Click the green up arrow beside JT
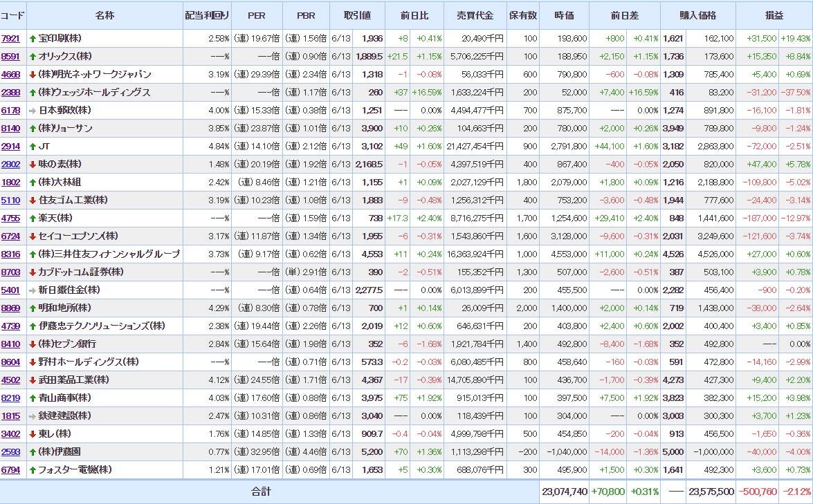 click(x=33, y=146)
